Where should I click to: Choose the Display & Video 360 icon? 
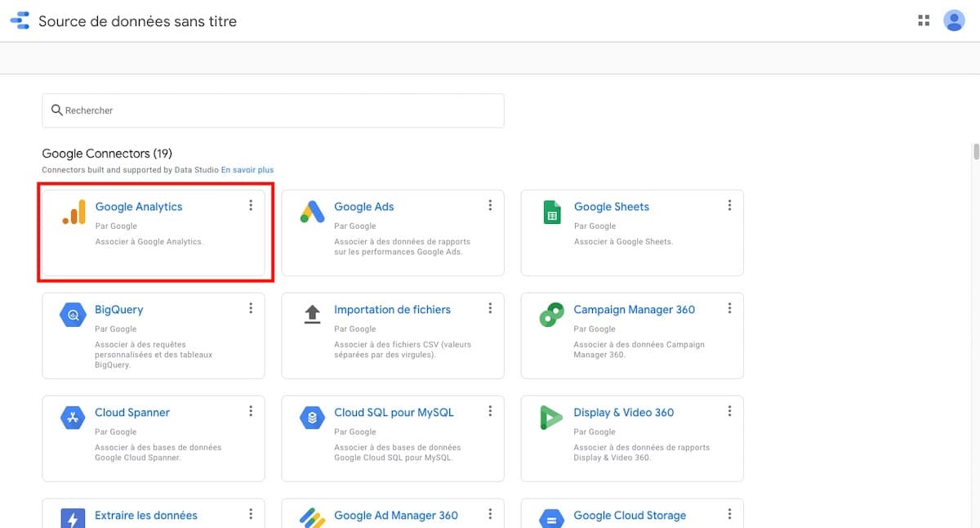552,418
